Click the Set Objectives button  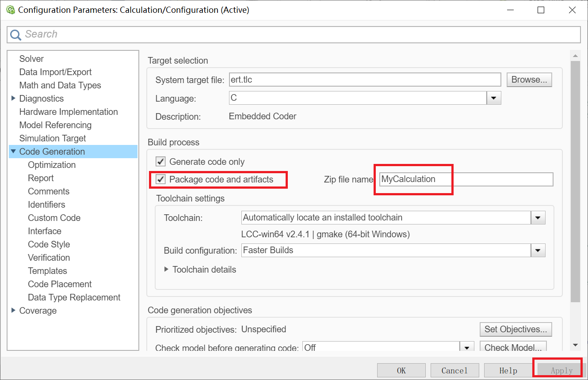click(x=515, y=329)
